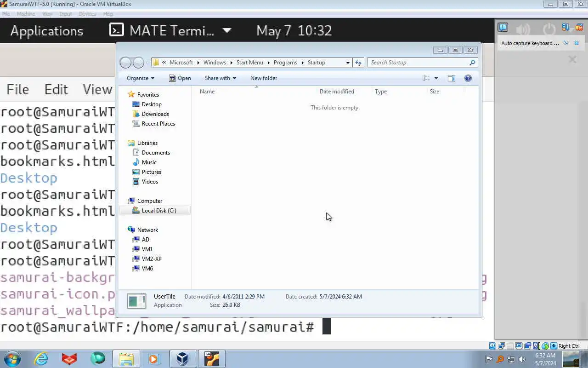Click the volume speaker icon in the Windows tray
This screenshot has height=368, width=588.
pos(522,359)
